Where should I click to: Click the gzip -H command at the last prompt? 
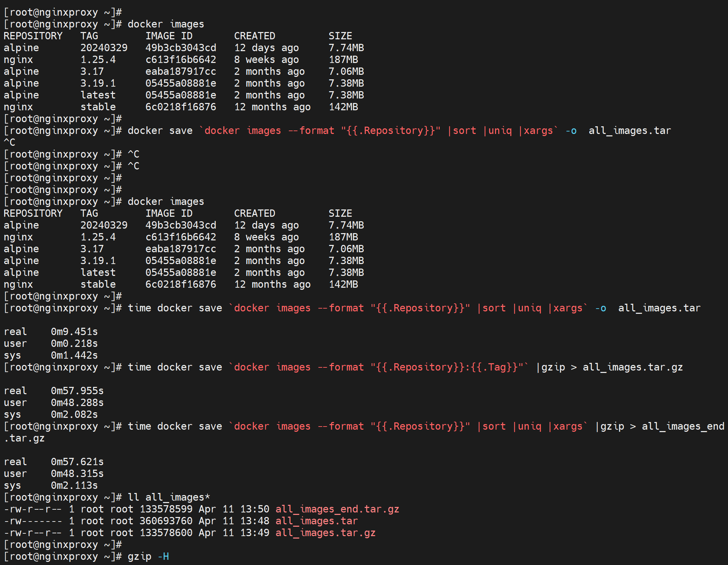click(x=148, y=556)
